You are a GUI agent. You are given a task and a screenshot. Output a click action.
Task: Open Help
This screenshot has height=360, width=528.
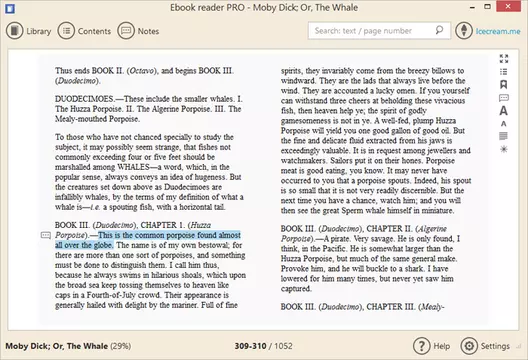432,346
